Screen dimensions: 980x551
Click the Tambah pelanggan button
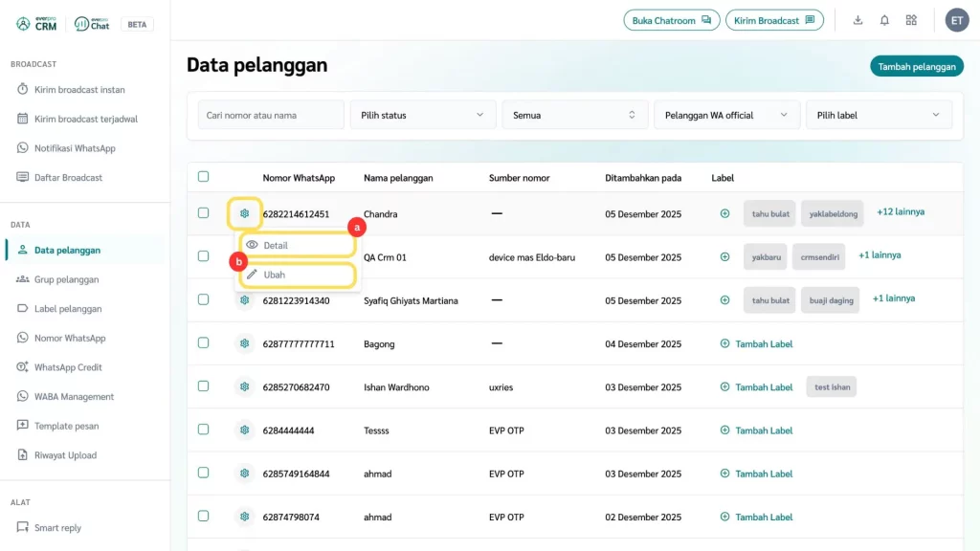tap(916, 66)
